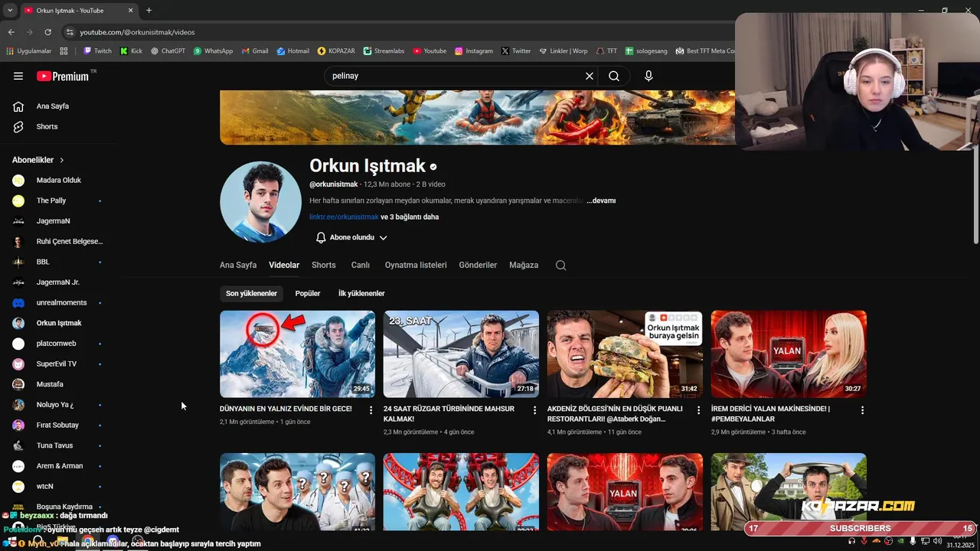This screenshot has width=980, height=551.
Task: Switch to the Ana Sayfa channel tab
Action: 238,266
